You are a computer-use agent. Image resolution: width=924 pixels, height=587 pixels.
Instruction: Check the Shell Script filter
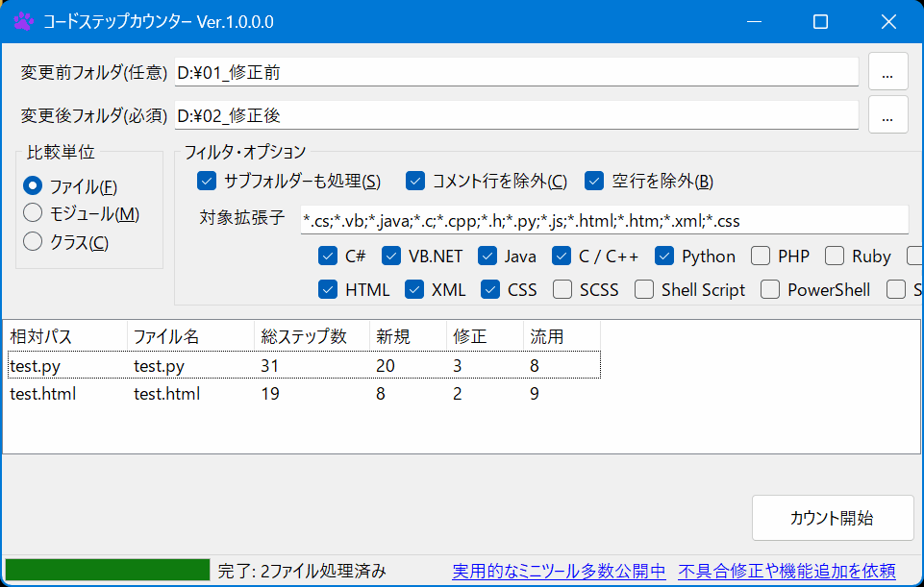click(644, 290)
